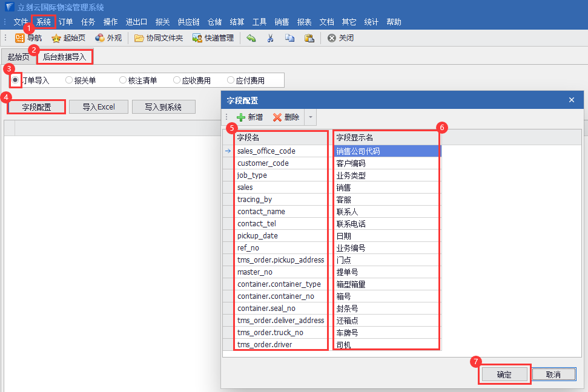Open the 协同文件夹 folder icon
The image size is (588, 392).
coord(139,38)
